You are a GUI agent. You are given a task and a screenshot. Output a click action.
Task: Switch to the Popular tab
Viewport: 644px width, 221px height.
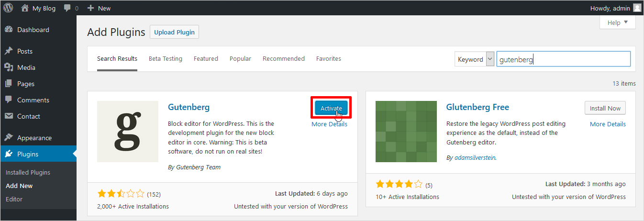(x=240, y=59)
